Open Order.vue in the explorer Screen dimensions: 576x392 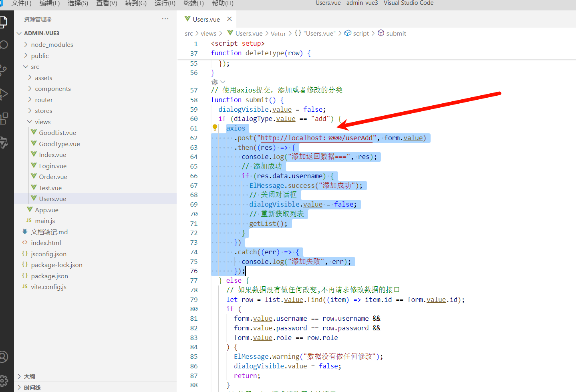point(53,177)
